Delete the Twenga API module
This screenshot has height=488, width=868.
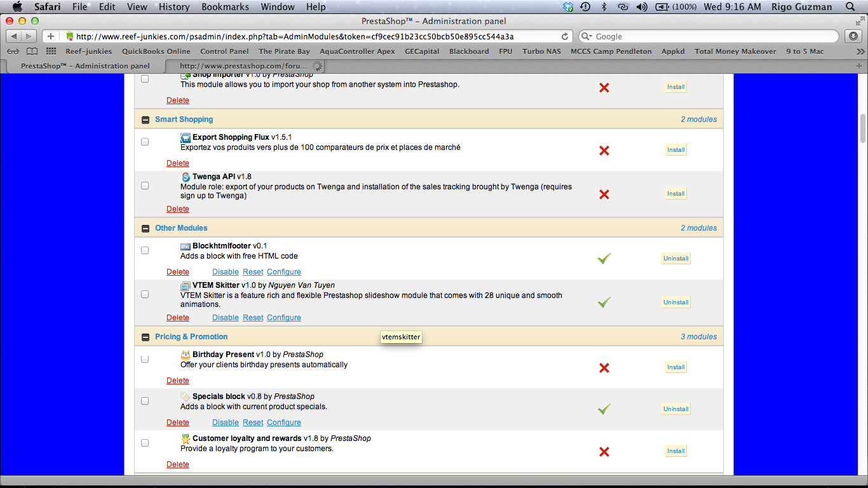pos(178,209)
